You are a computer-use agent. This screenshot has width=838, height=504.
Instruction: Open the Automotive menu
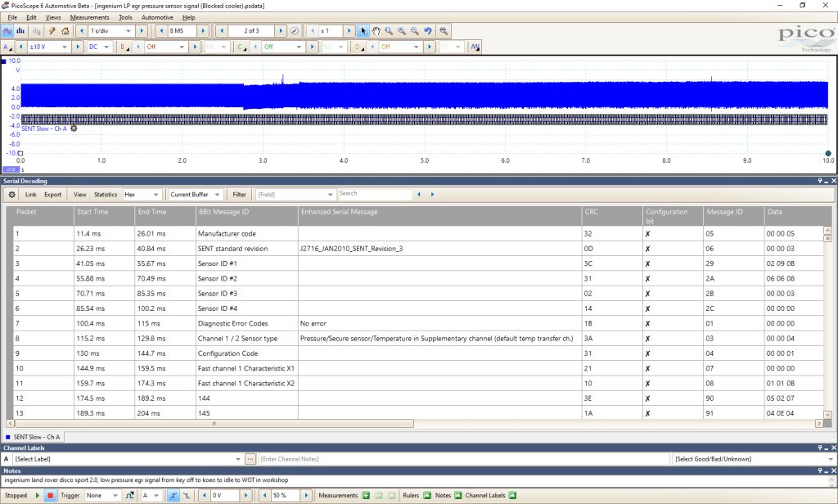coord(157,17)
